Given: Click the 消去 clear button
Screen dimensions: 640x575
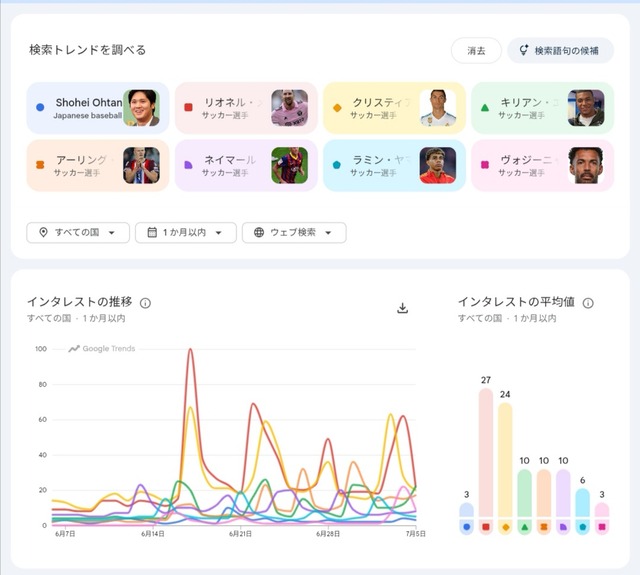Looking at the screenshot, I should coord(476,51).
